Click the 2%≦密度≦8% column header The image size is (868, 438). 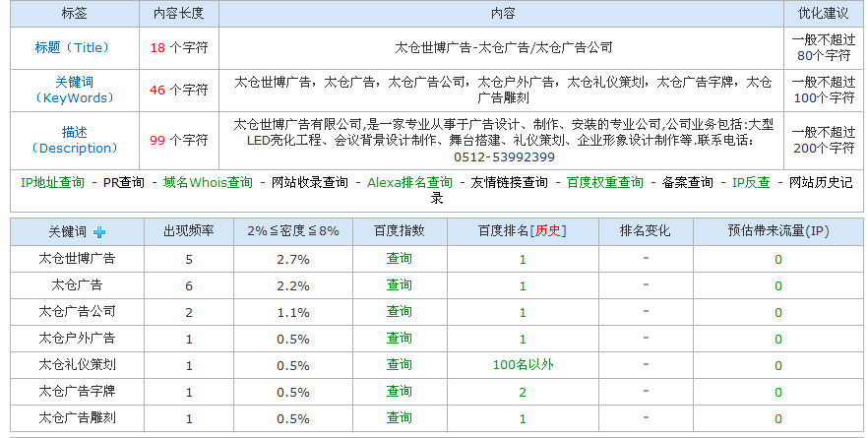tap(293, 231)
